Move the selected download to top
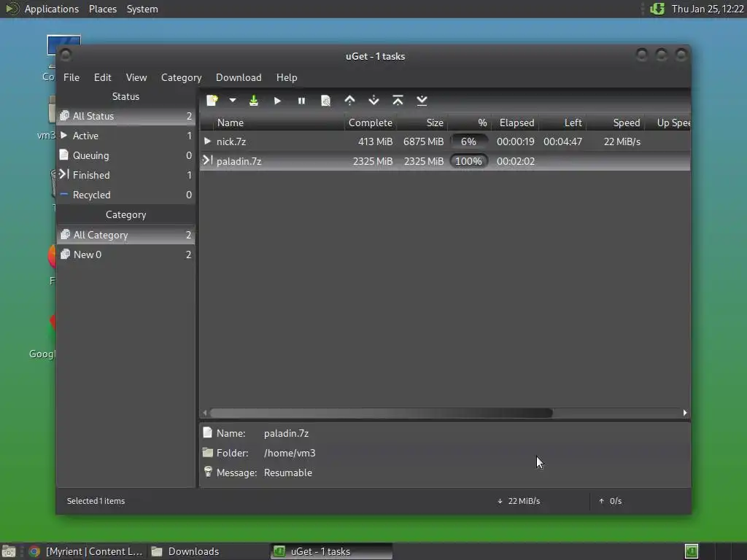747x560 pixels. [x=398, y=101]
